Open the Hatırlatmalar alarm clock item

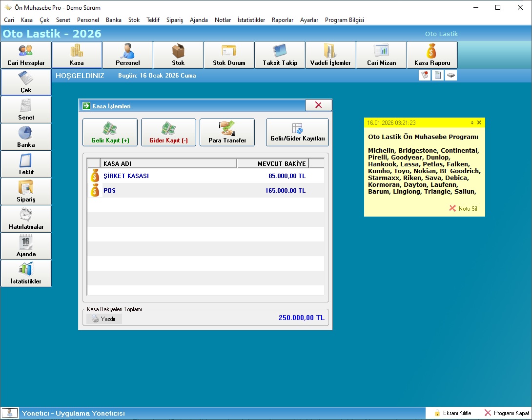point(26,219)
